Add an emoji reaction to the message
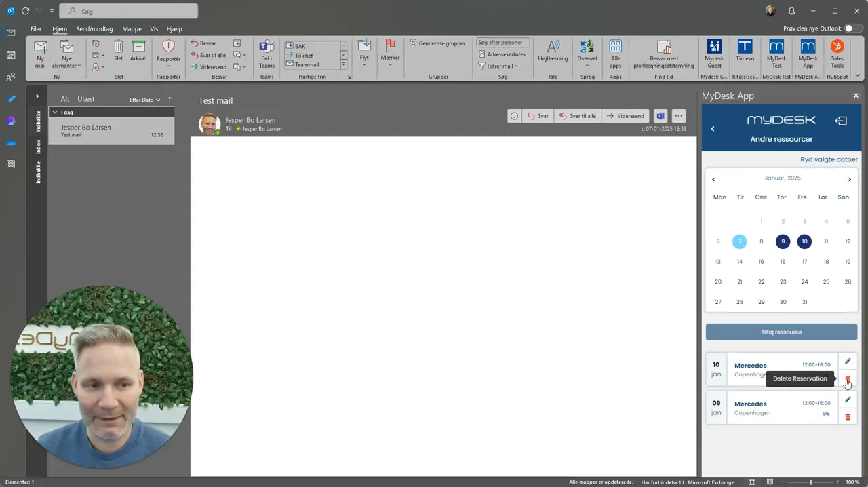 (515, 116)
